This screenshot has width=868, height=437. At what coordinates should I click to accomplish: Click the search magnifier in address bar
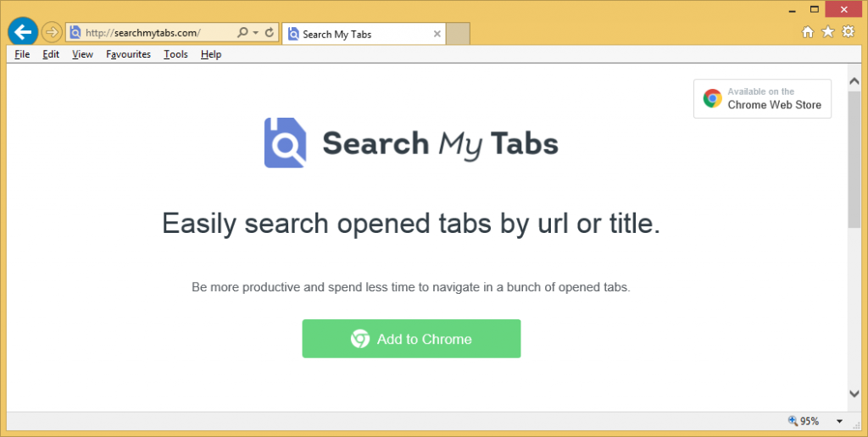242,33
